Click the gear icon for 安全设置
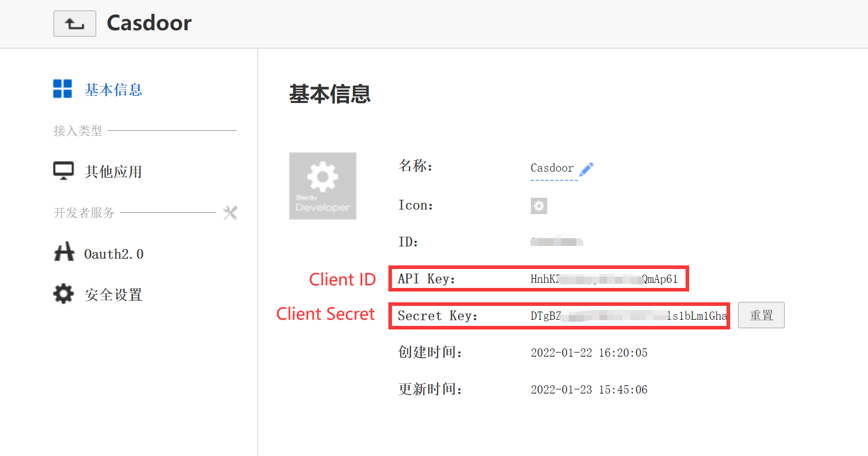This screenshot has height=456, width=868. point(64,294)
